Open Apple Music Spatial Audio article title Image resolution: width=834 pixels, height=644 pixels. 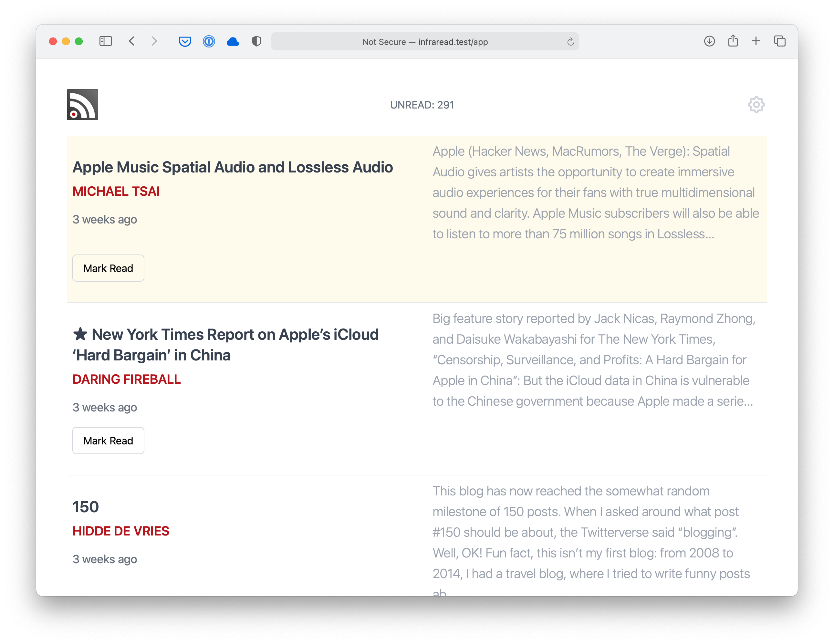(x=232, y=167)
